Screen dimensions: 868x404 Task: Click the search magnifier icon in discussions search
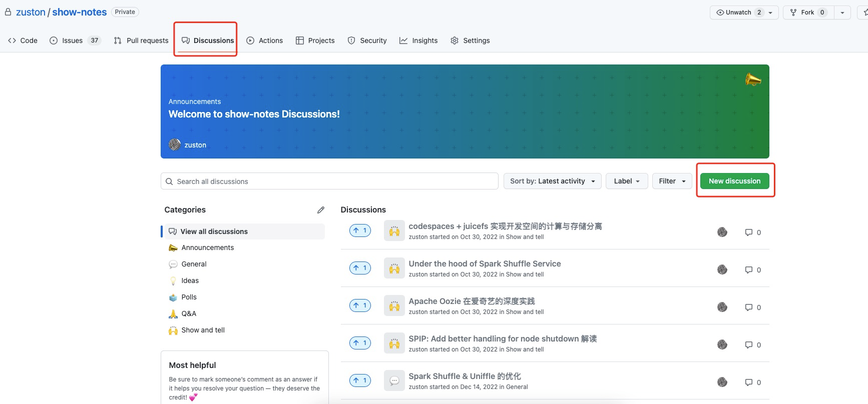pyautogui.click(x=169, y=181)
